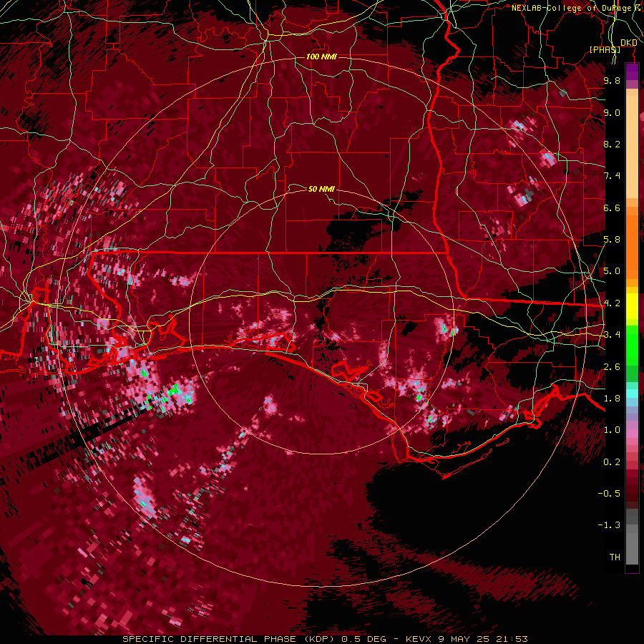
Task: Click the 9.0 value on color scale
Action: tap(612, 112)
